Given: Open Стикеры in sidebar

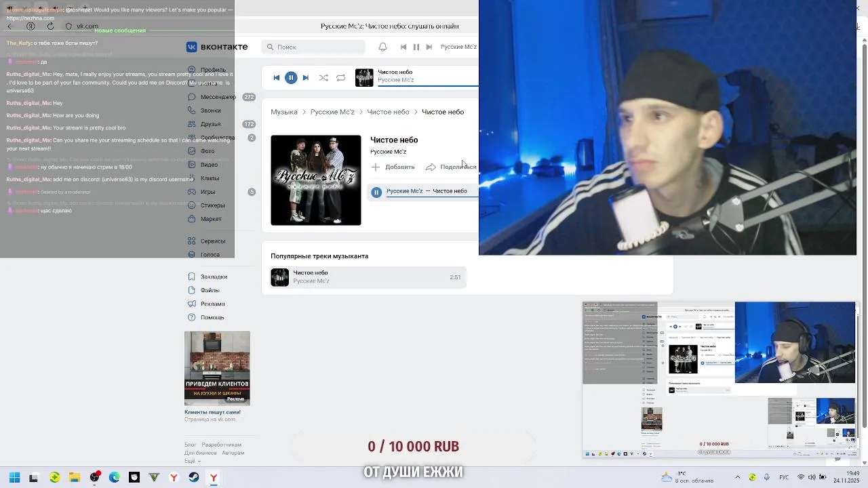Looking at the screenshot, I should (212, 205).
